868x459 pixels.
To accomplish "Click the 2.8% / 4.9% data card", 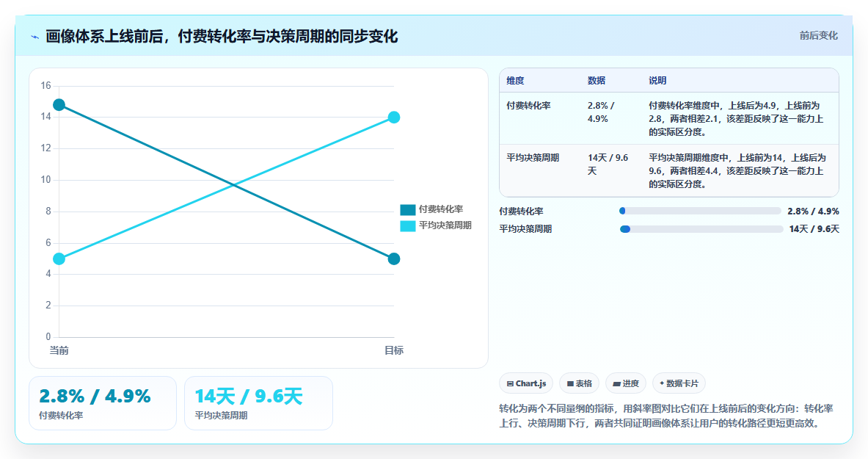I will [103, 403].
